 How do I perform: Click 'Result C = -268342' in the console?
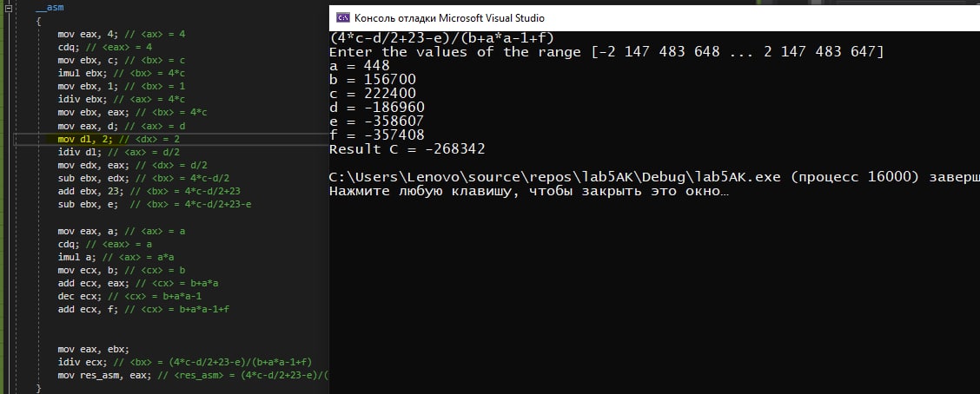[x=407, y=148]
